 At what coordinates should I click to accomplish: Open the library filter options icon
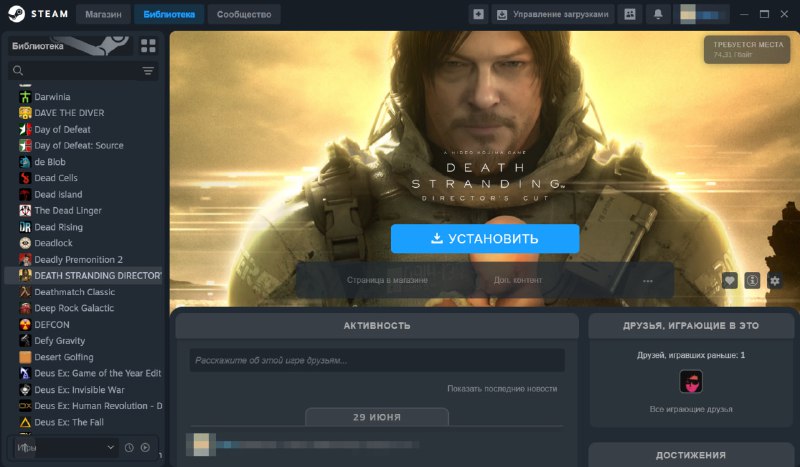148,71
